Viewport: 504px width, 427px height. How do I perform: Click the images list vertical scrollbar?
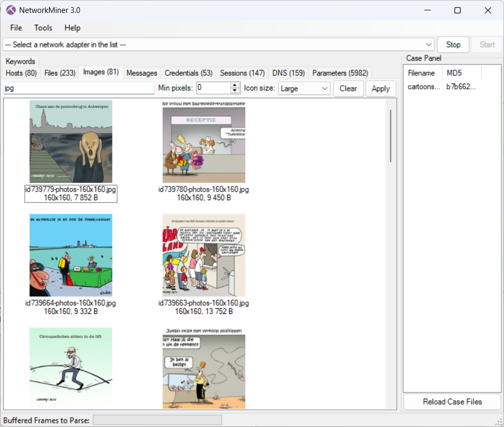(x=390, y=136)
